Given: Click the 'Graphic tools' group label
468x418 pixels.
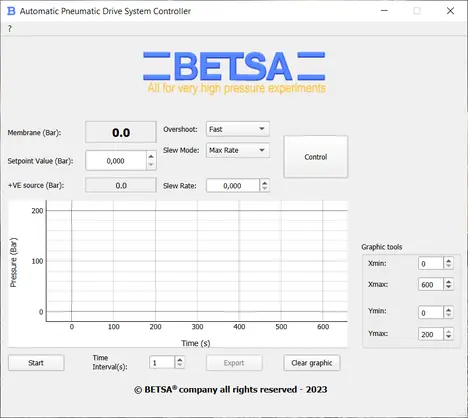Looking at the screenshot, I should point(382,247).
